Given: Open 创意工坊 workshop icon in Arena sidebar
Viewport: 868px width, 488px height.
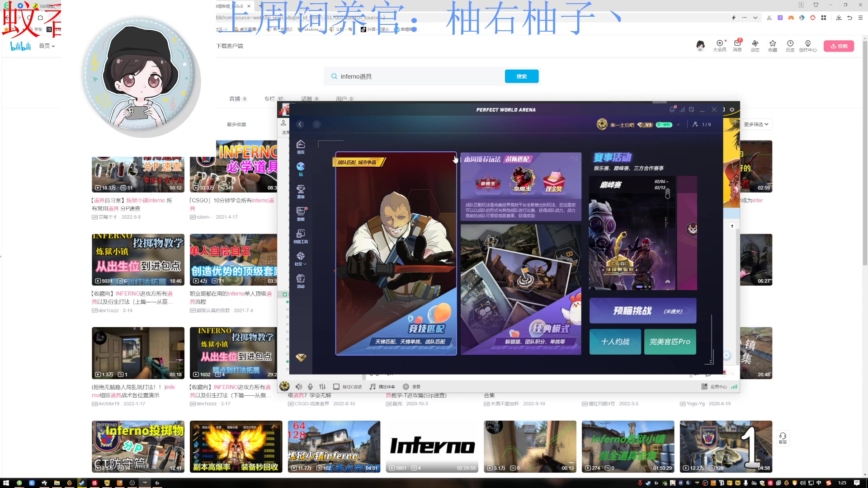Looking at the screenshot, I should pyautogui.click(x=301, y=236).
